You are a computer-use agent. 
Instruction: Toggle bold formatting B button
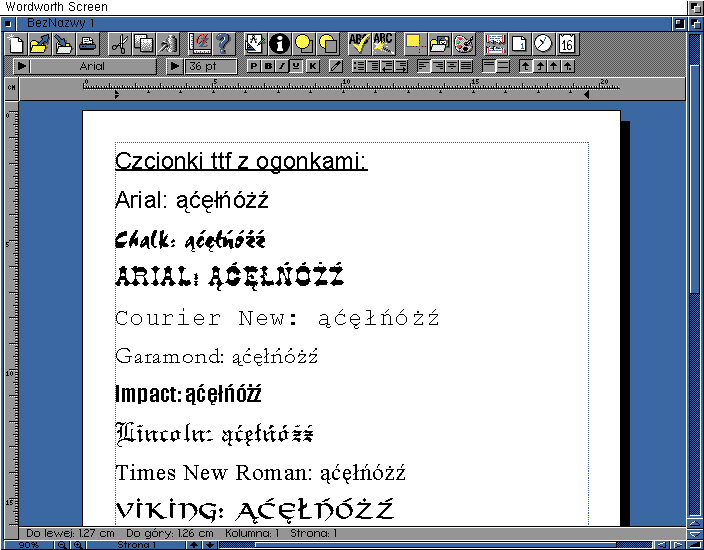(268, 66)
